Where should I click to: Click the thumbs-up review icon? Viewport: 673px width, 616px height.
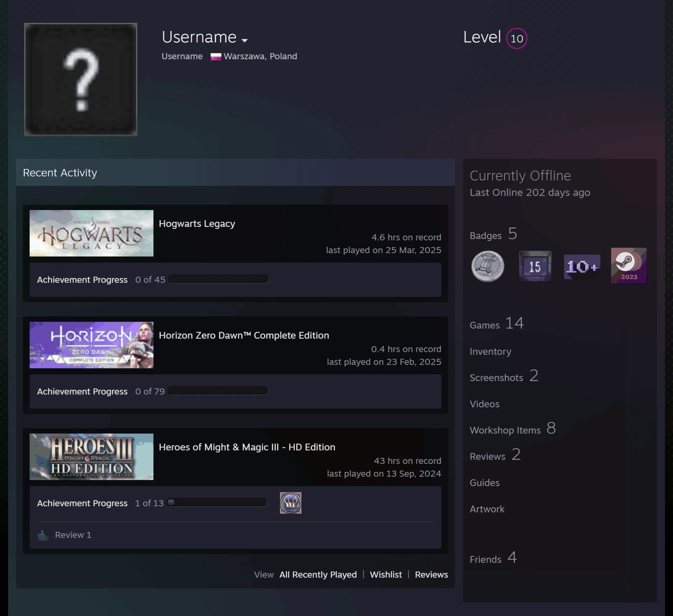pos(43,535)
